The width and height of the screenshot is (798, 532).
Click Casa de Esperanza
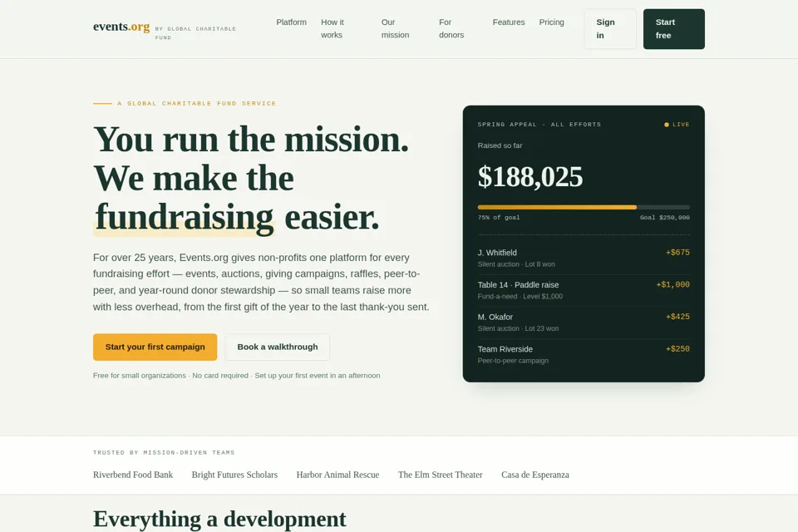tap(535, 475)
